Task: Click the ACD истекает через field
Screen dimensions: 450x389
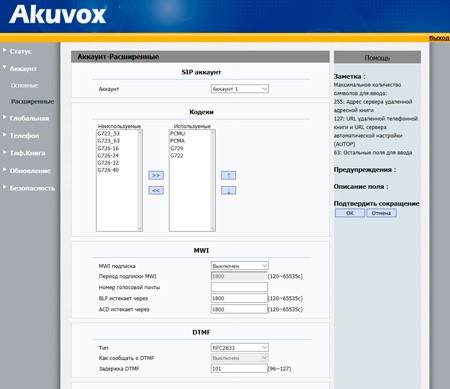Action: click(x=239, y=309)
